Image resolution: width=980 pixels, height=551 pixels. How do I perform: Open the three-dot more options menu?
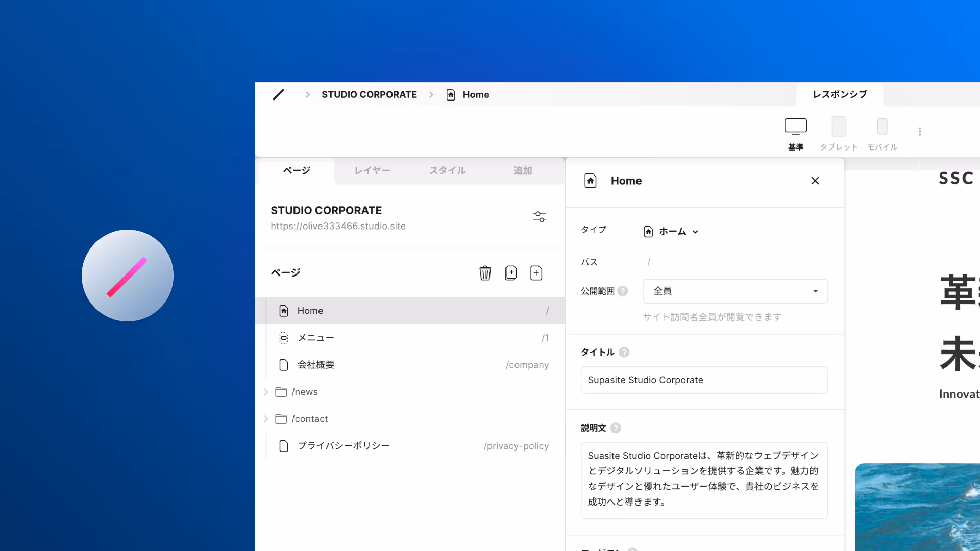920,132
